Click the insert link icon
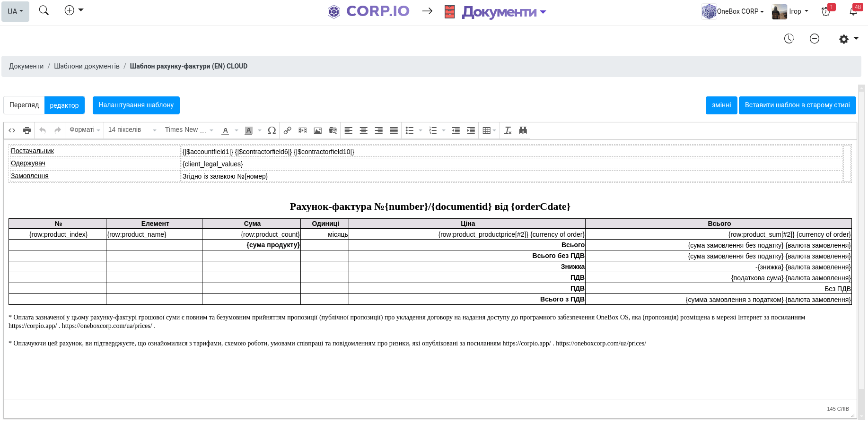868x422 pixels. click(287, 130)
